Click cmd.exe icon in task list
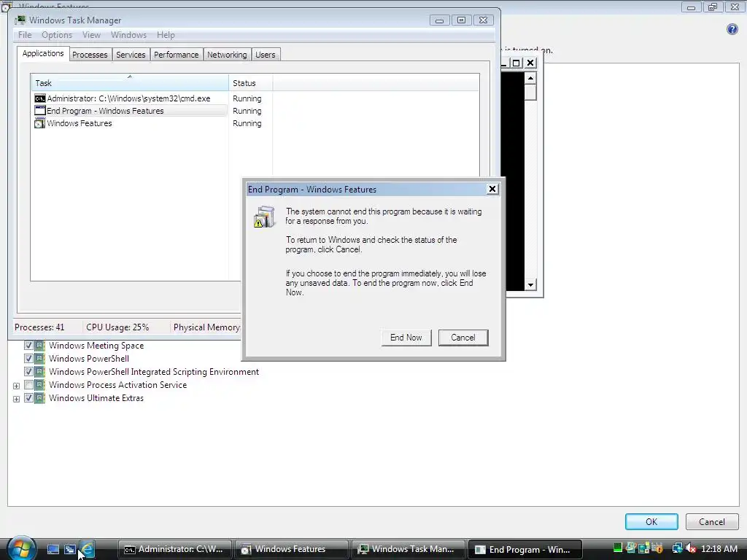The image size is (747, 560). pos(40,98)
